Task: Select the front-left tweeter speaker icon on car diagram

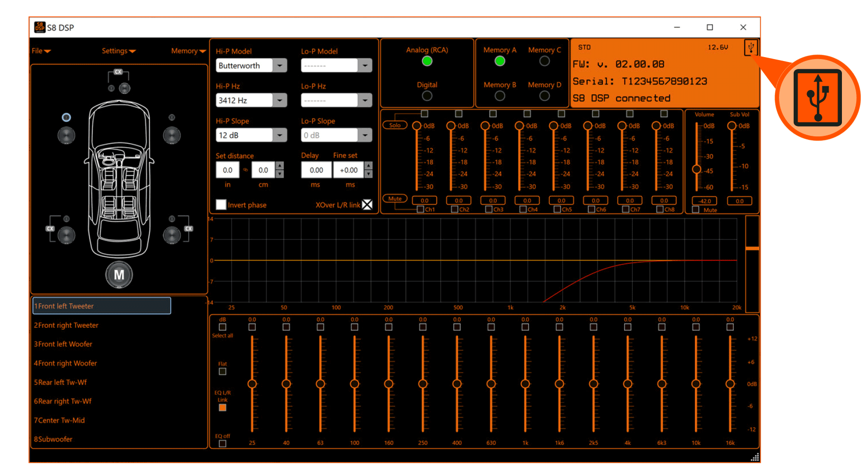Action: (66, 117)
